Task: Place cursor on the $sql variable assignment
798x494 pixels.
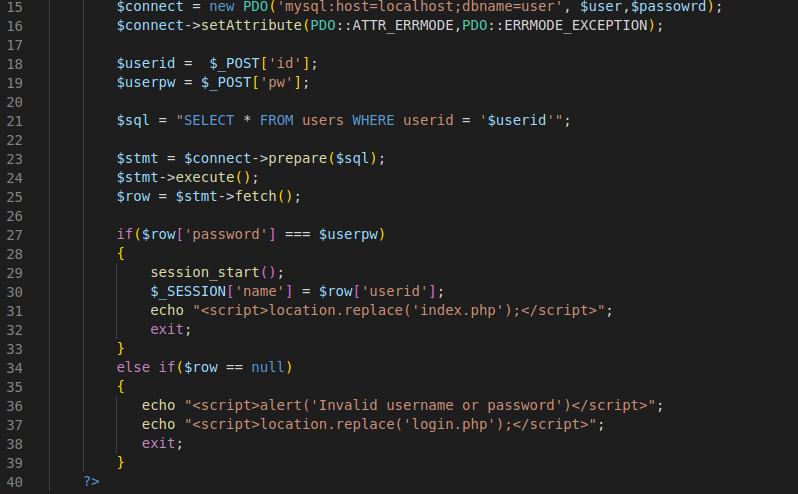Action: pyautogui.click(x=133, y=121)
